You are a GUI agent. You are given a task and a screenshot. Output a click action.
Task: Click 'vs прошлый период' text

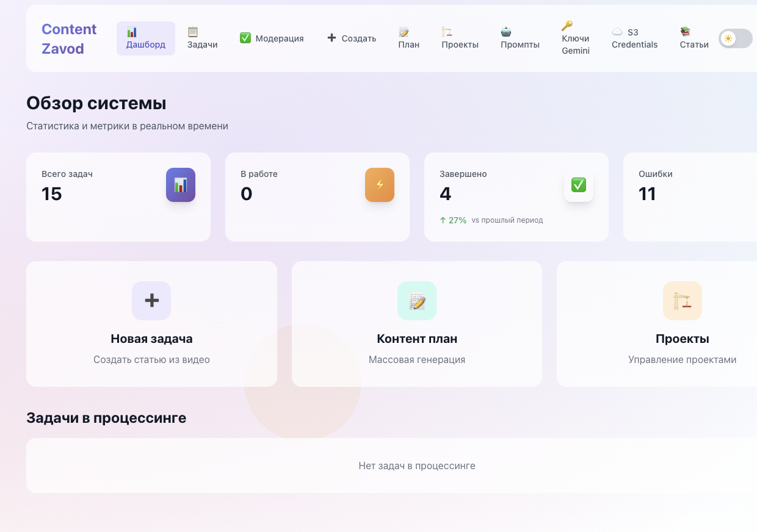(507, 220)
